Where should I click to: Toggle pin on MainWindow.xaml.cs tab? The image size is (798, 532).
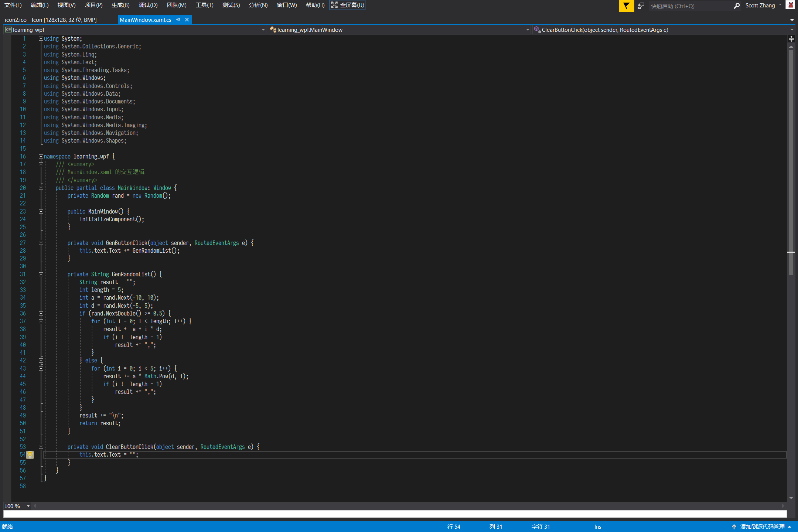pyautogui.click(x=178, y=20)
